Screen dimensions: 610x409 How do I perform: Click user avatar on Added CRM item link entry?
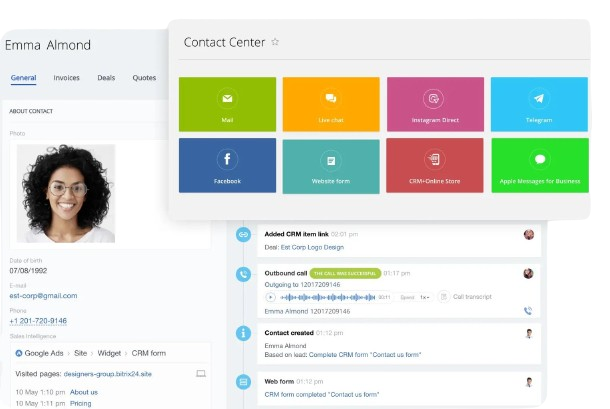click(x=529, y=234)
